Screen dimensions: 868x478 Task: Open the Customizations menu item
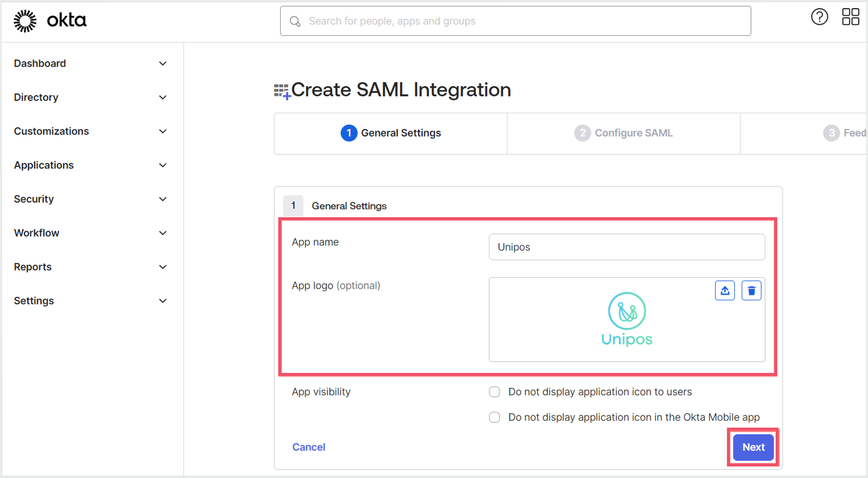point(51,131)
